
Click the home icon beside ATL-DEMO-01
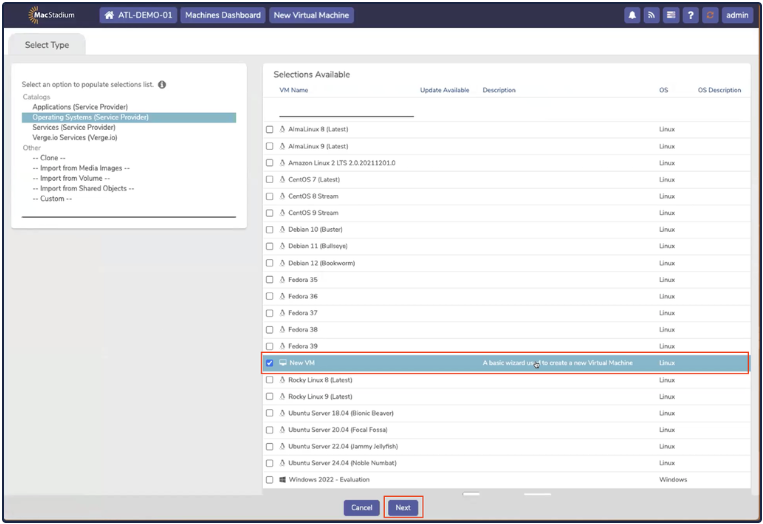[109, 15]
